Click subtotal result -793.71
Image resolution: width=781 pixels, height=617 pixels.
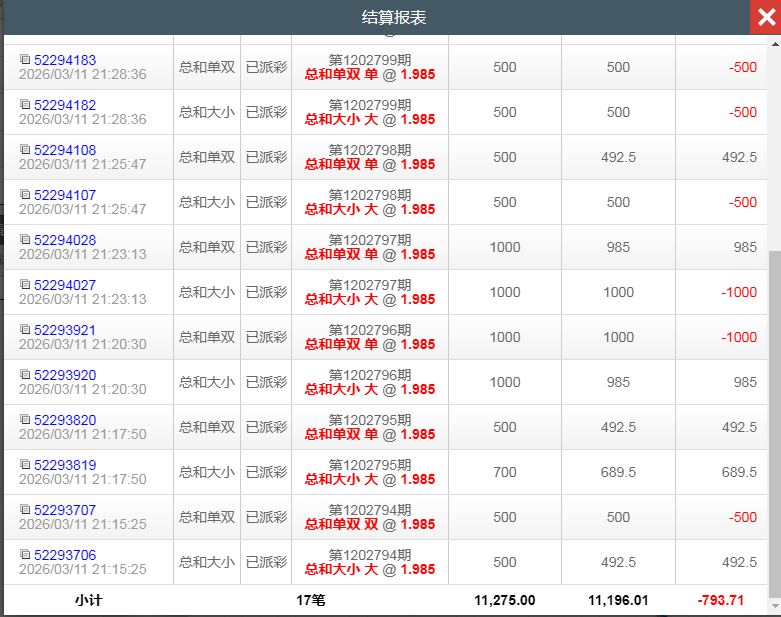[x=721, y=601]
